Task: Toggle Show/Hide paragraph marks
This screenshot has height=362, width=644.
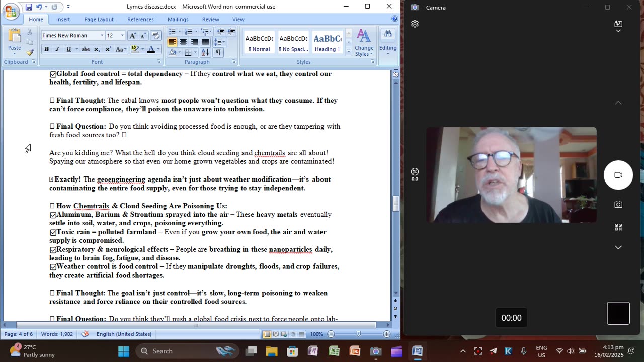Action: coord(218,52)
